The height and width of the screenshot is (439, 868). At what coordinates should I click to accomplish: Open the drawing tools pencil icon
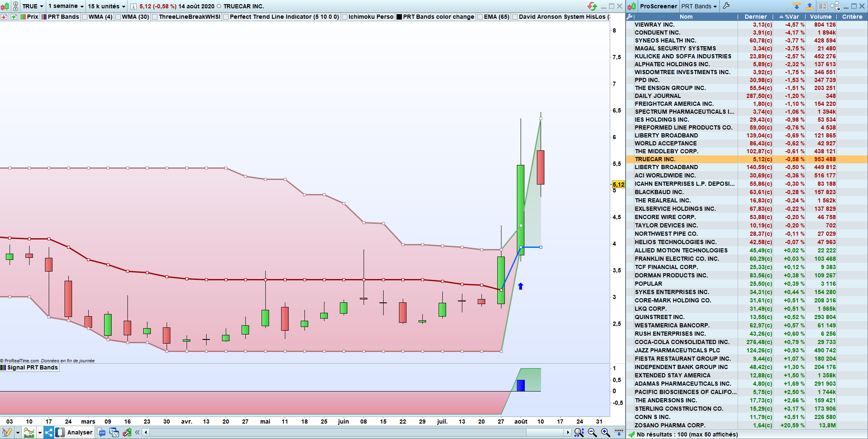7,432
